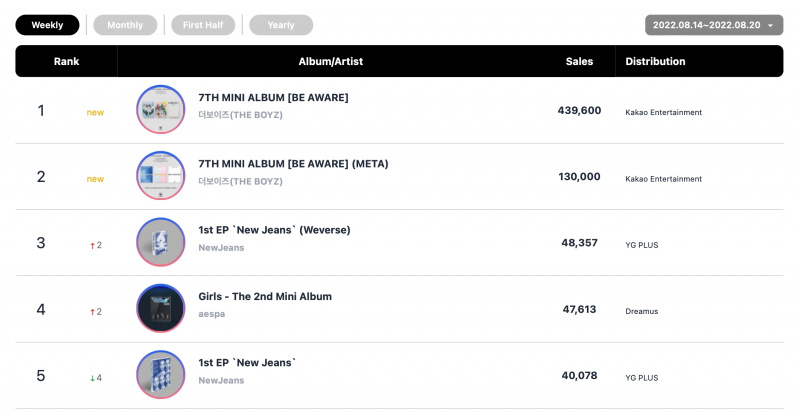The width and height of the screenshot is (800, 414).
Task: Open New Jeans (Weverse) album cover
Action: [161, 242]
